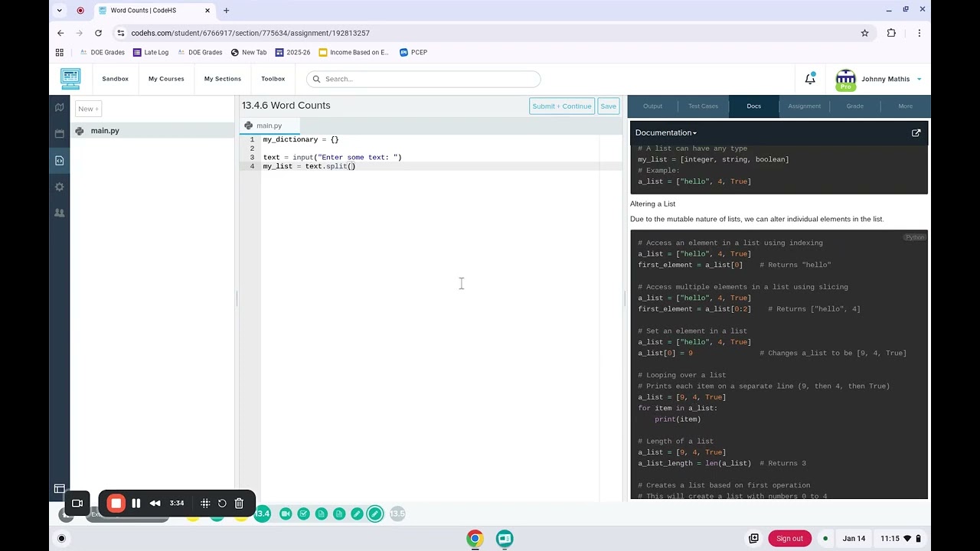Open Income Based on E... bookmark
Image resolution: width=980 pixels, height=551 pixels.
coord(354,52)
